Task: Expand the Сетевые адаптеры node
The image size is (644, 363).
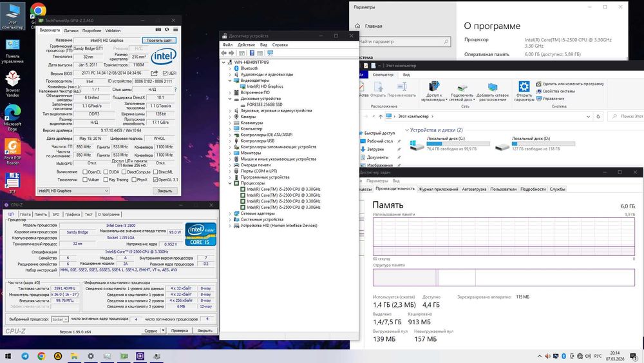Action: pos(230,213)
